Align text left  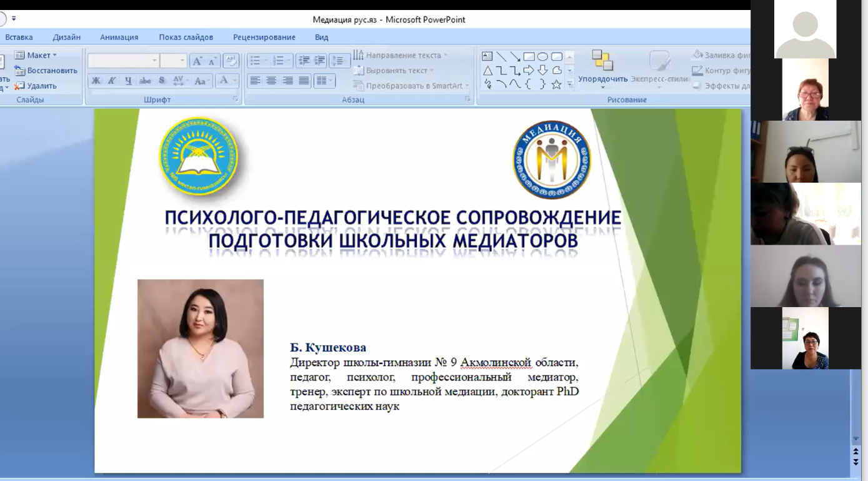255,81
